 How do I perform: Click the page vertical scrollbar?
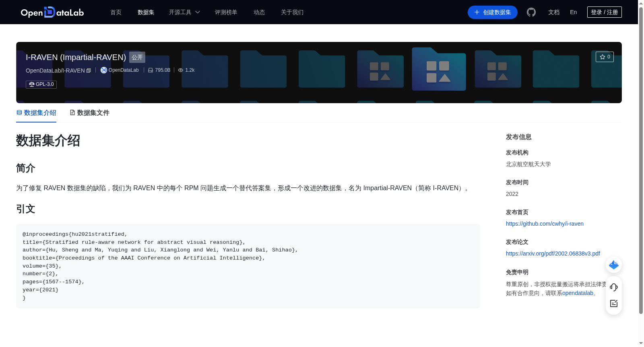641,161
